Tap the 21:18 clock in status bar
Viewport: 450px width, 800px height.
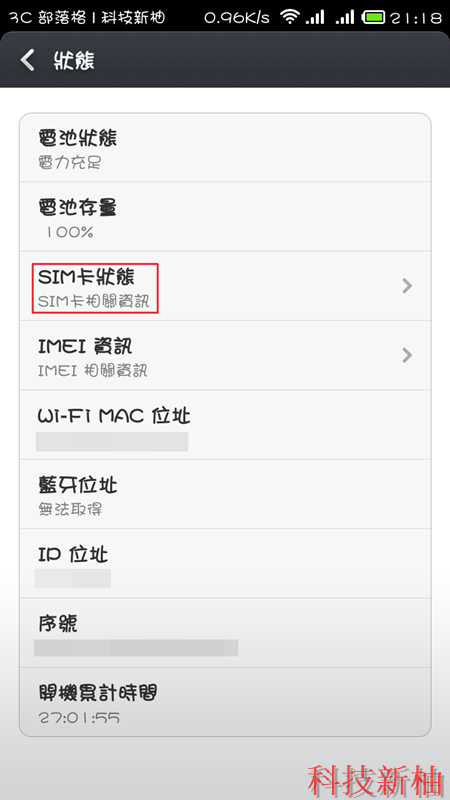[x=415, y=18]
